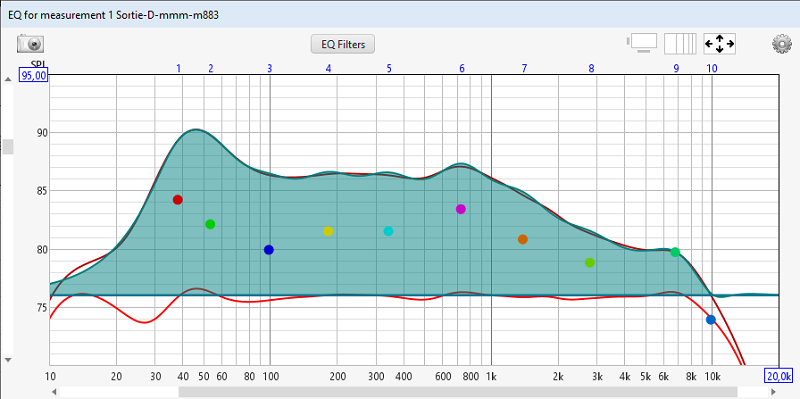The height and width of the screenshot is (399, 800).
Task: Select the cyan filter 5 dot
Action: (x=388, y=231)
